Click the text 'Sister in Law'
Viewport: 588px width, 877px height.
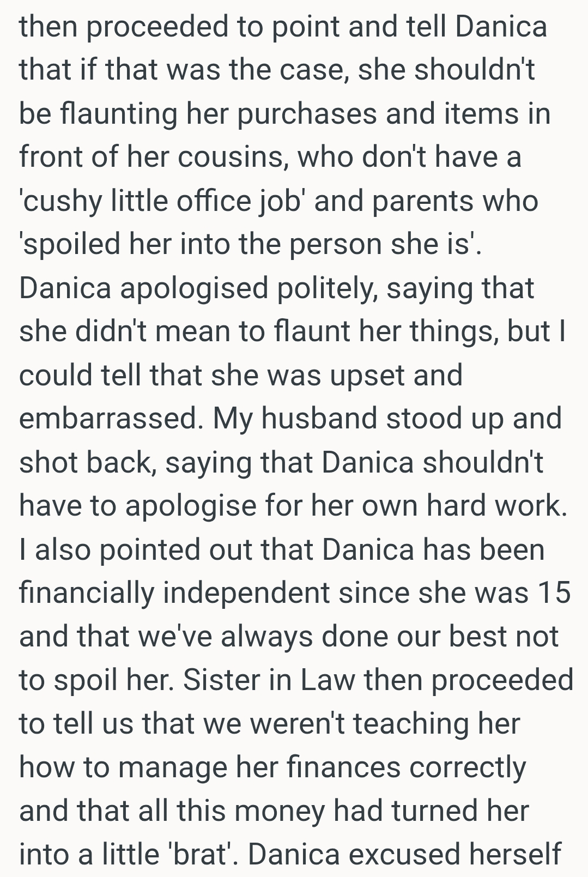pos(269,680)
